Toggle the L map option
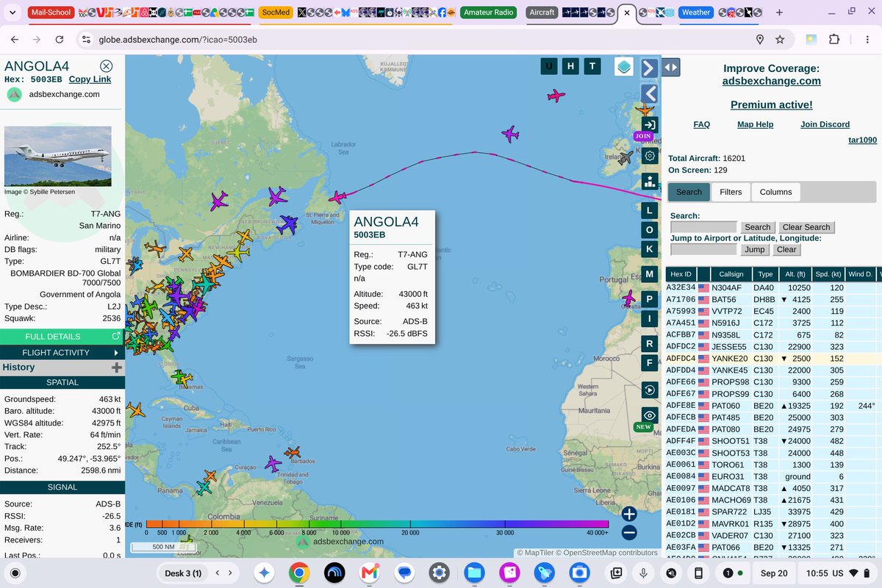Screen dimensions: 882x588 [x=649, y=210]
